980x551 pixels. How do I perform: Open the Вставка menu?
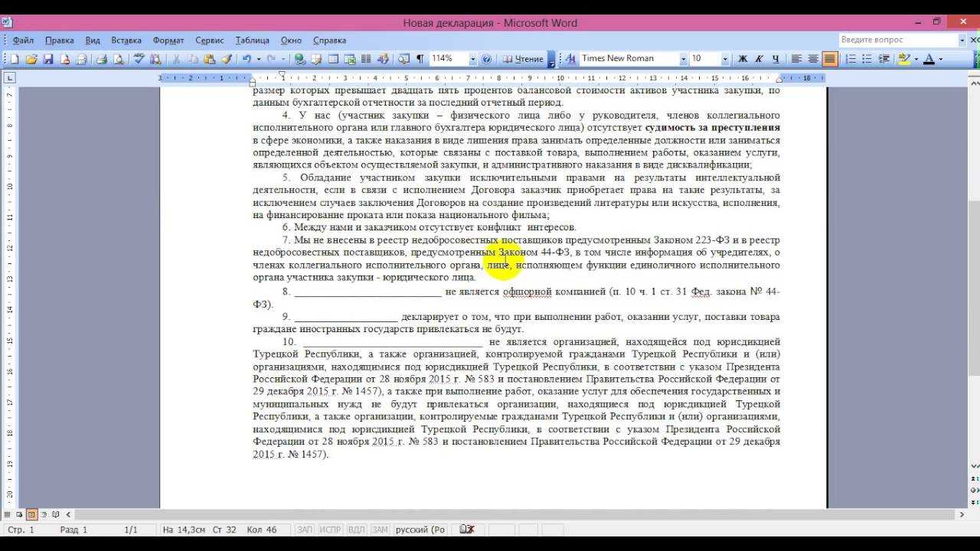[x=126, y=40]
